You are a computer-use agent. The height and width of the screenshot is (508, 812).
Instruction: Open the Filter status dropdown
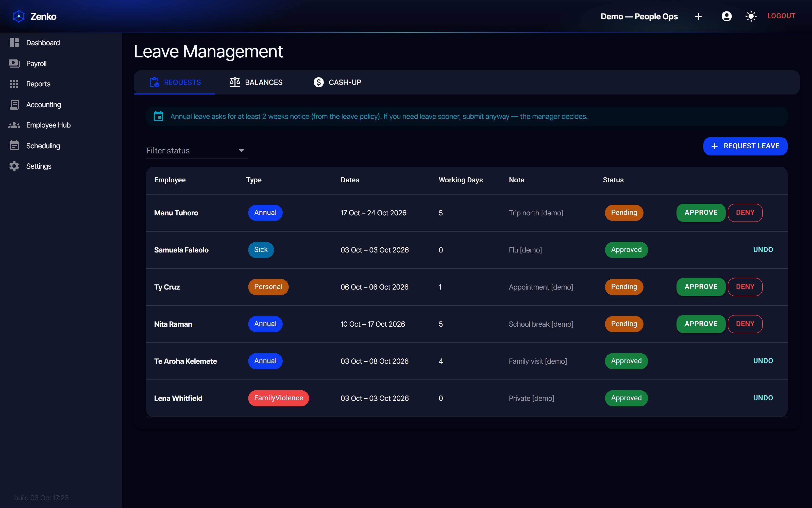coord(197,151)
